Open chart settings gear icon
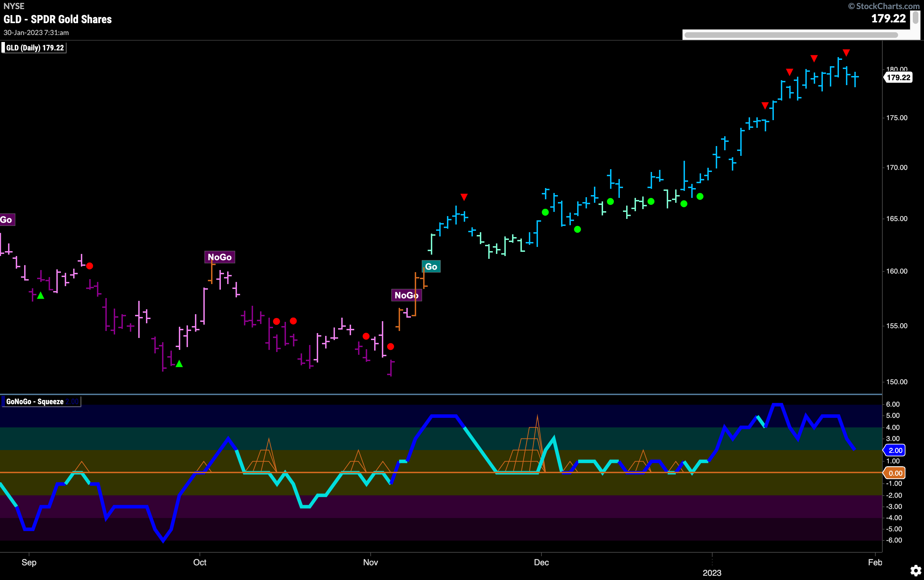This screenshot has height=580, width=924. click(916, 571)
